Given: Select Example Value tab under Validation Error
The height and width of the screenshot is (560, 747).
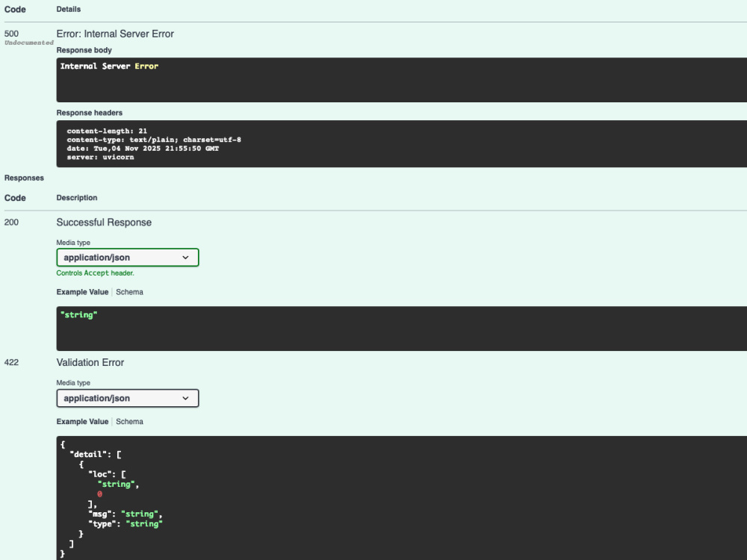Looking at the screenshot, I should pyautogui.click(x=82, y=421).
